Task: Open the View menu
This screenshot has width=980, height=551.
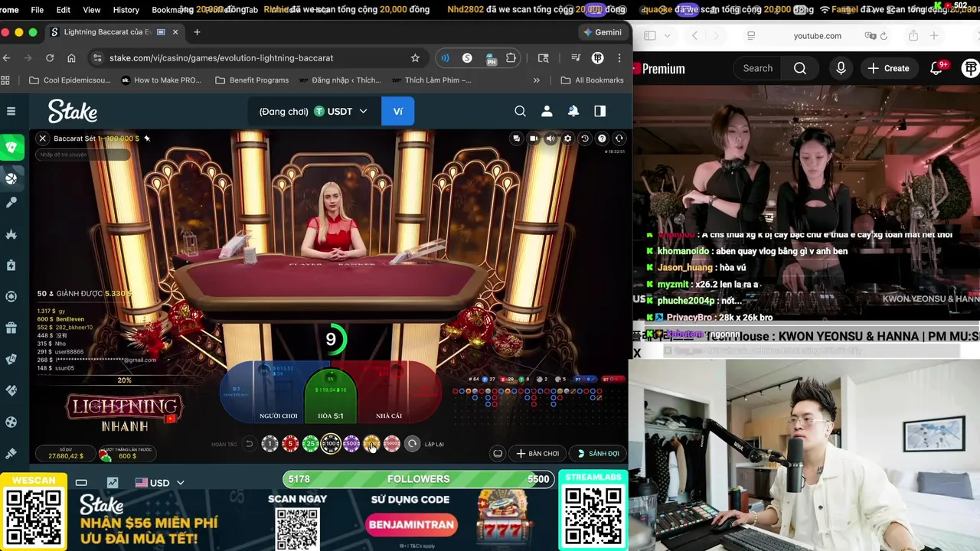Action: [91, 10]
